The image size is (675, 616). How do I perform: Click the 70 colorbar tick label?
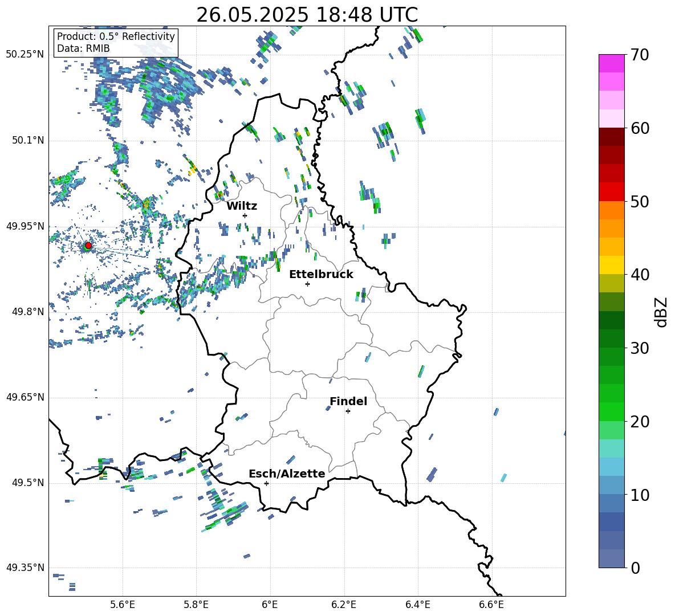pos(640,55)
